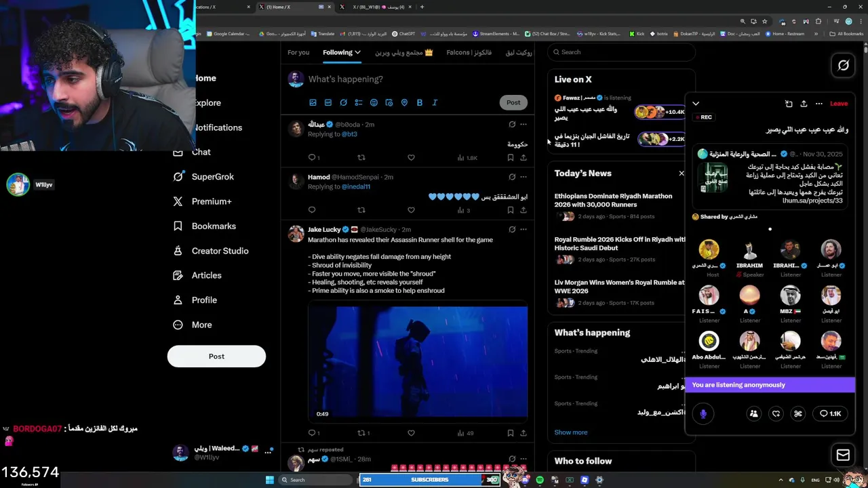Open Explore in the sidebar

[207, 103]
